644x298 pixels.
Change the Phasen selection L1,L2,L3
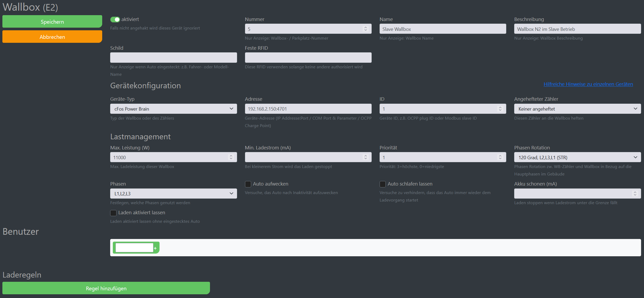tap(173, 193)
